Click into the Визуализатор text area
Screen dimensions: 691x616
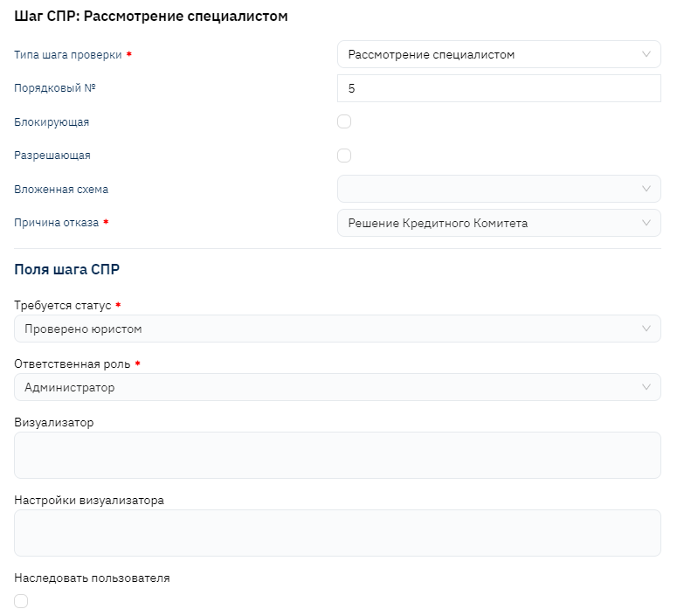pyautogui.click(x=337, y=455)
